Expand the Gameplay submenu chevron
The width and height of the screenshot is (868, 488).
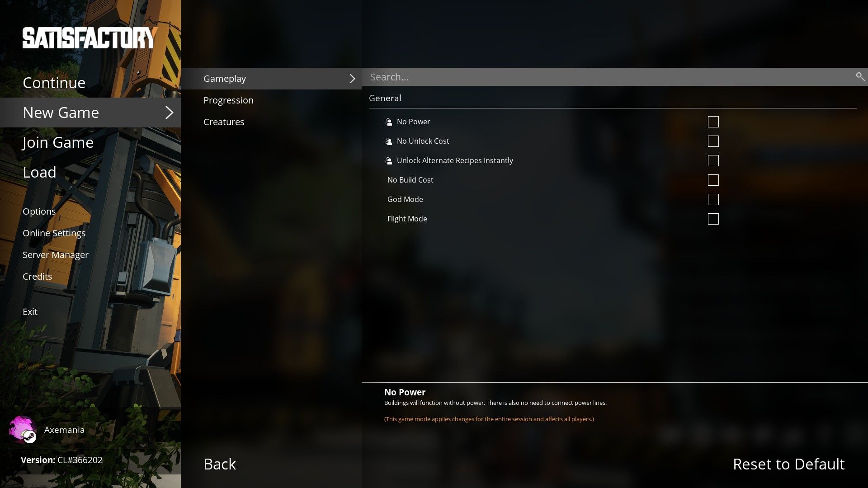click(x=352, y=78)
